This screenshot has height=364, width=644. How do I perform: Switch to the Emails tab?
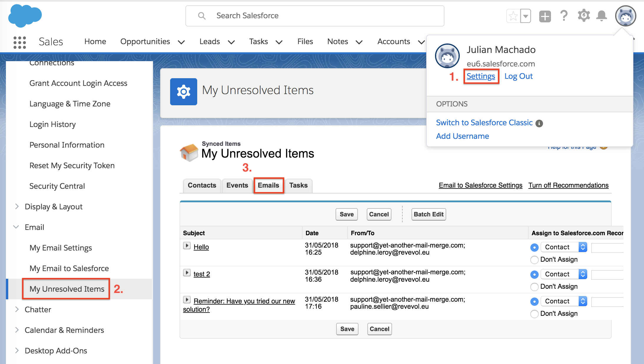268,185
